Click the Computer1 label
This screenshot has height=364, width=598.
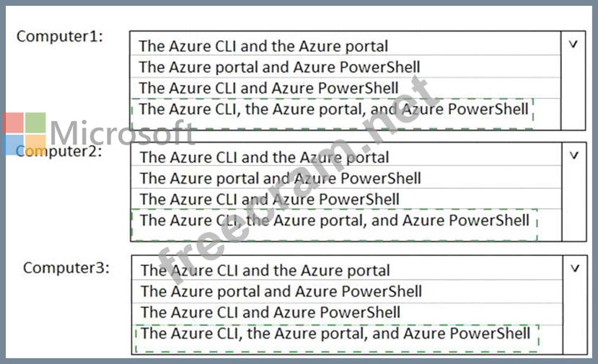tap(59, 36)
